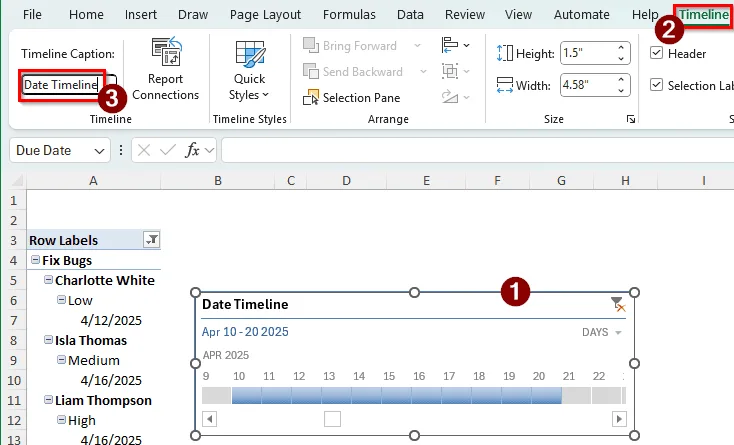
Task: Open the Rotate objects menu
Action: tap(455, 97)
